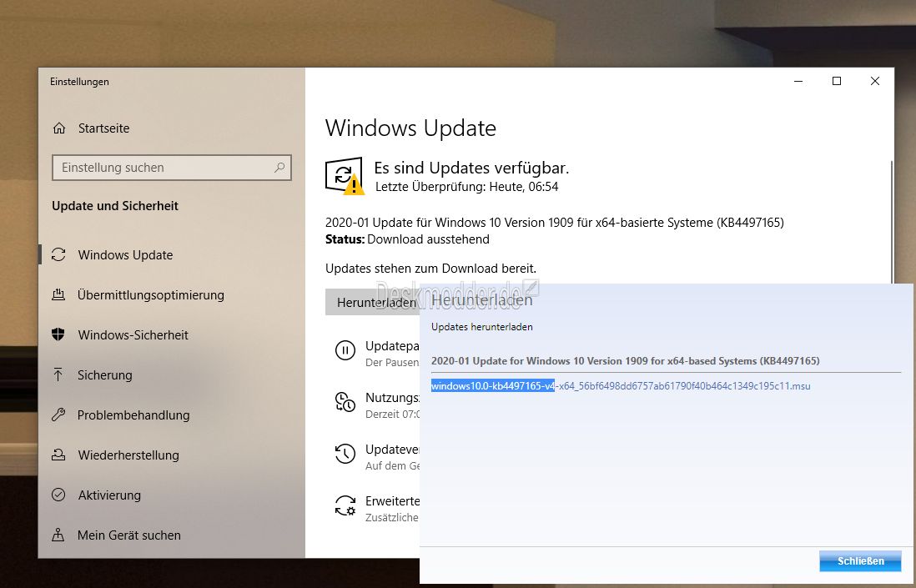Click the kb4497165 .msu download link

click(621, 386)
